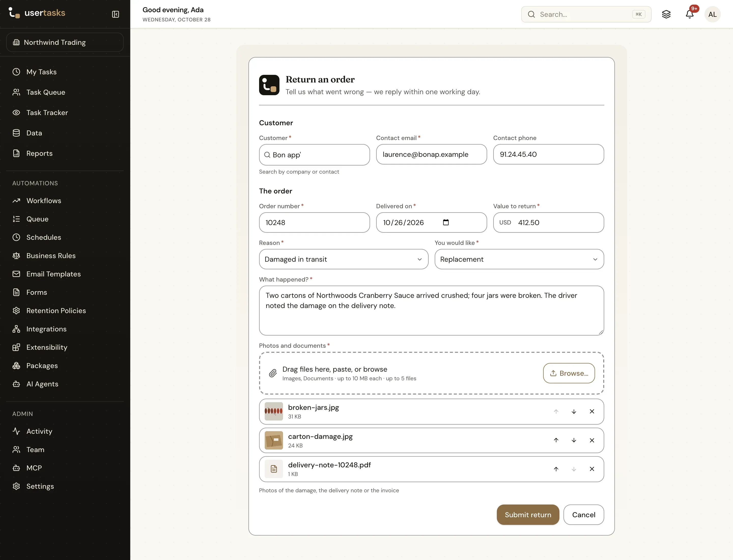Viewport: 733px width, 560px height.
Task: Open Business Rules
Action: (x=65, y=255)
